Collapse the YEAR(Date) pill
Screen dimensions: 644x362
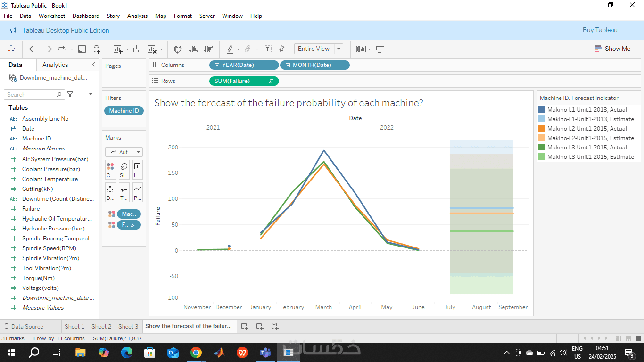click(217, 65)
